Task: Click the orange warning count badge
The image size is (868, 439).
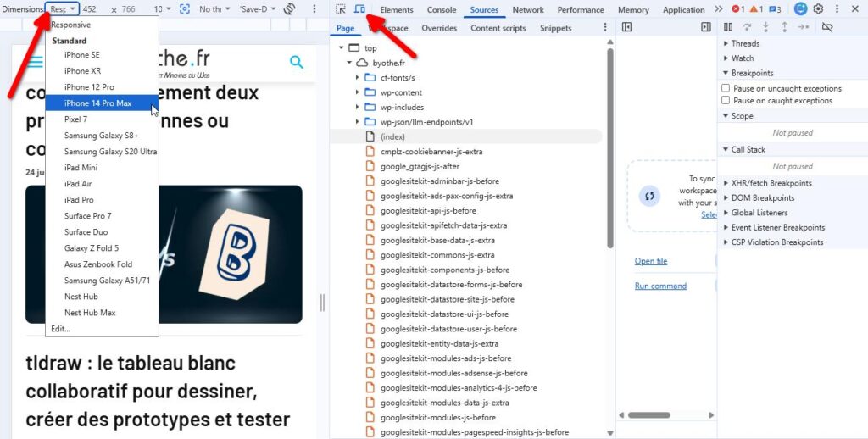Action: [757, 8]
